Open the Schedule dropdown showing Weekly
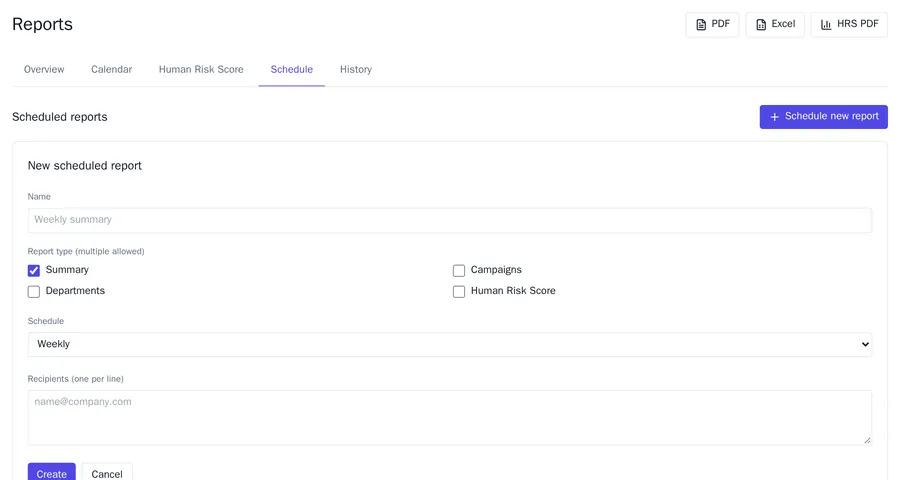Image resolution: width=900 pixels, height=480 pixels. [x=450, y=344]
